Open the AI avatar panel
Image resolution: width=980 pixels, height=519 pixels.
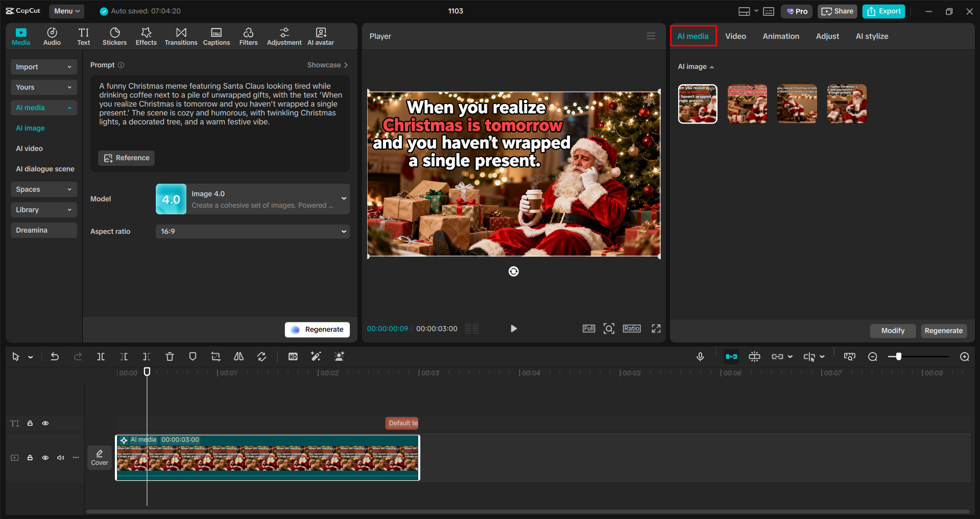tap(320, 36)
